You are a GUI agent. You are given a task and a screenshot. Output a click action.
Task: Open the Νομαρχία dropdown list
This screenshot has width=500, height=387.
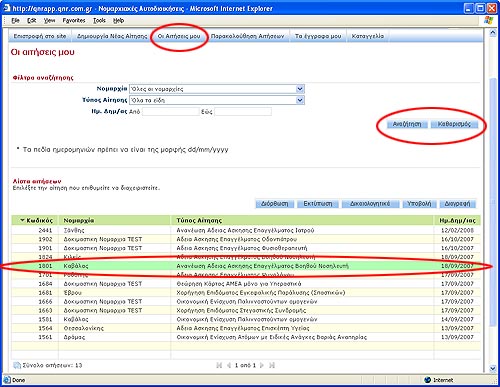300,89
